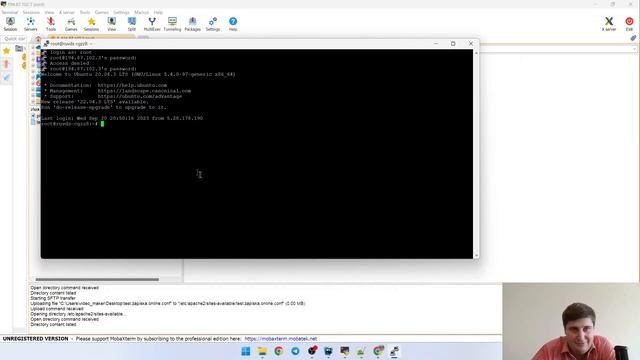The image size is (640, 360).
Task: Click the 'Uploading file' log line
Action: pyautogui.click(x=168, y=304)
